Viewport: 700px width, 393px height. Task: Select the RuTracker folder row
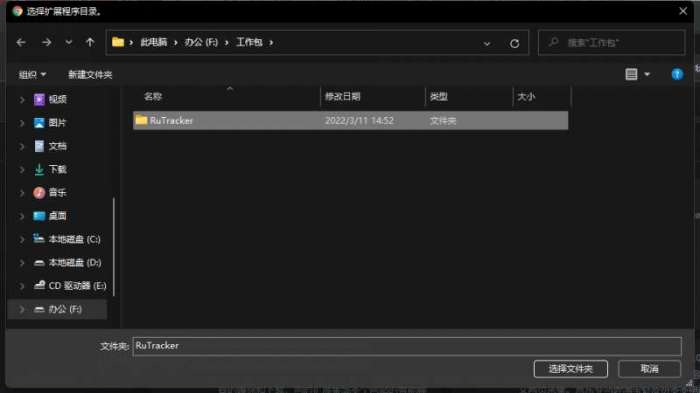pyautogui.click(x=350, y=121)
